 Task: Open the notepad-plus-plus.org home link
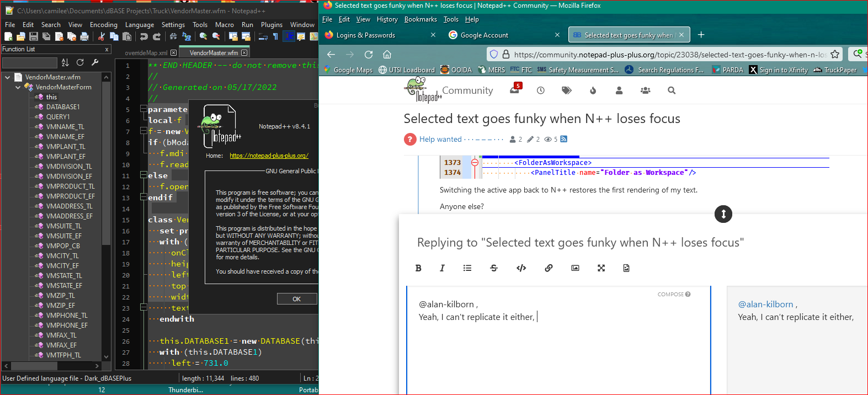pyautogui.click(x=269, y=156)
